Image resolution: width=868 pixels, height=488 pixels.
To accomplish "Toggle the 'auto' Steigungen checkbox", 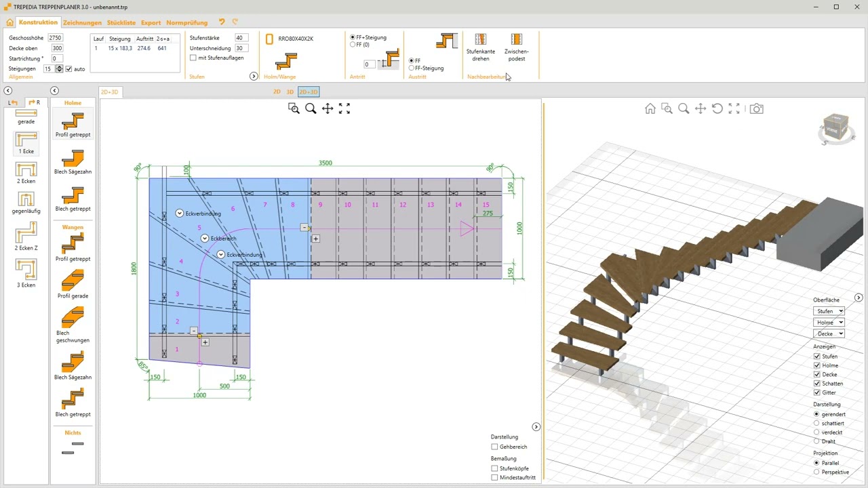I will point(68,68).
